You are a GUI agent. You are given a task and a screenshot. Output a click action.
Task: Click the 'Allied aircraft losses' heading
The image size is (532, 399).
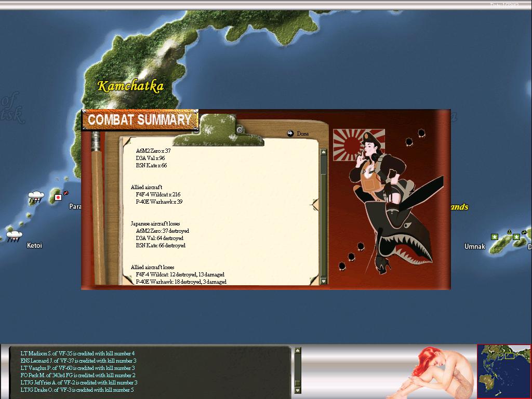152,268
